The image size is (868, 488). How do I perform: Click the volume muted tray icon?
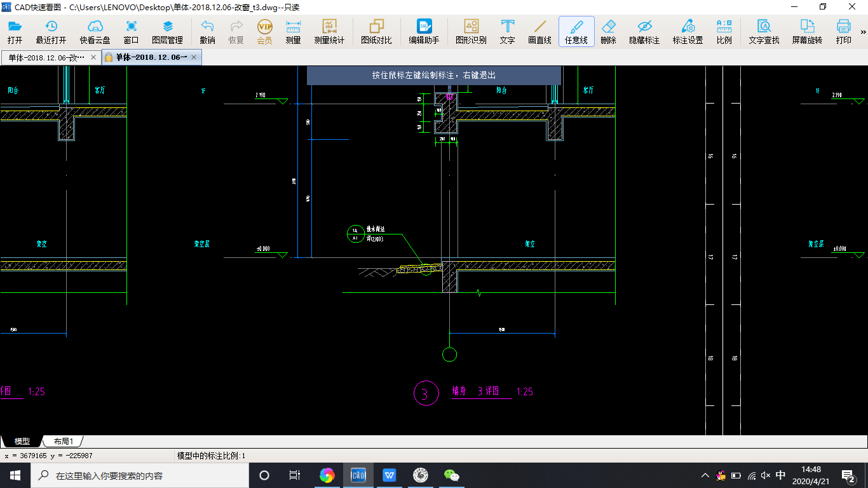(766, 475)
